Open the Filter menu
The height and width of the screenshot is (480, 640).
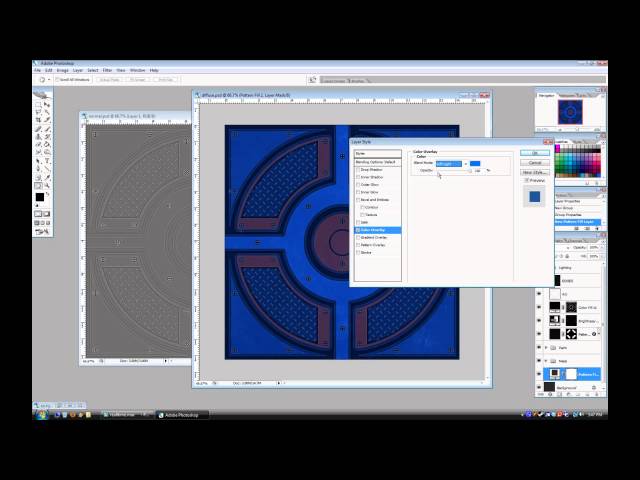pyautogui.click(x=107, y=71)
